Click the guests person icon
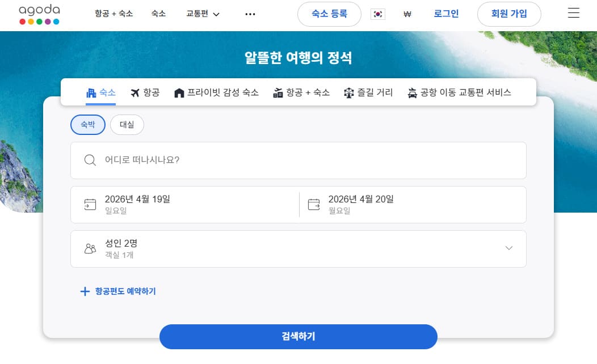The image size is (597, 364). pyautogui.click(x=90, y=248)
